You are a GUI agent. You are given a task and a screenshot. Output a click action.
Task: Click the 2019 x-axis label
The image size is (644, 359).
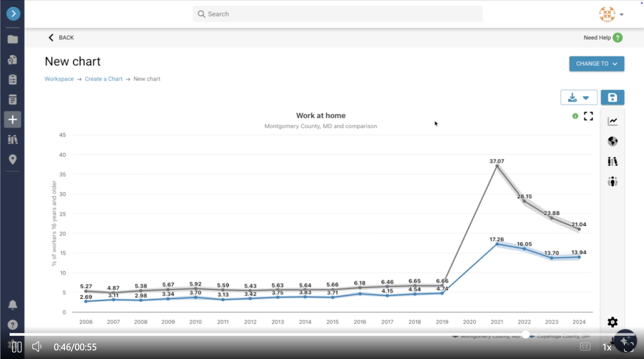(442, 322)
